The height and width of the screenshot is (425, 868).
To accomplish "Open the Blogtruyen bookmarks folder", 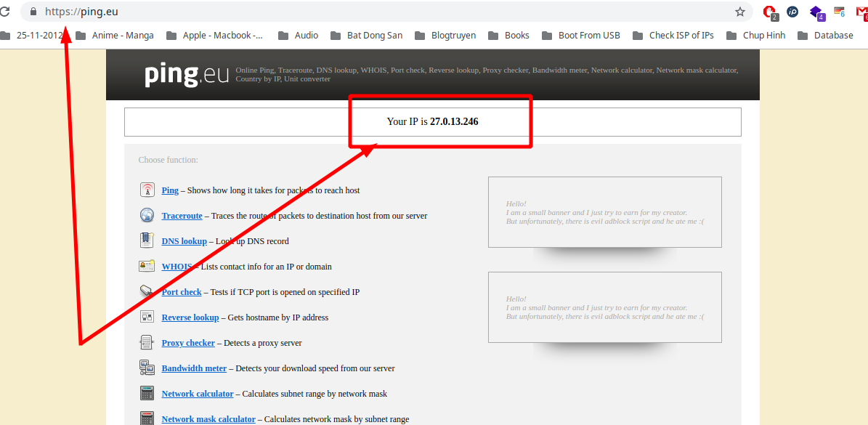I will pyautogui.click(x=445, y=36).
